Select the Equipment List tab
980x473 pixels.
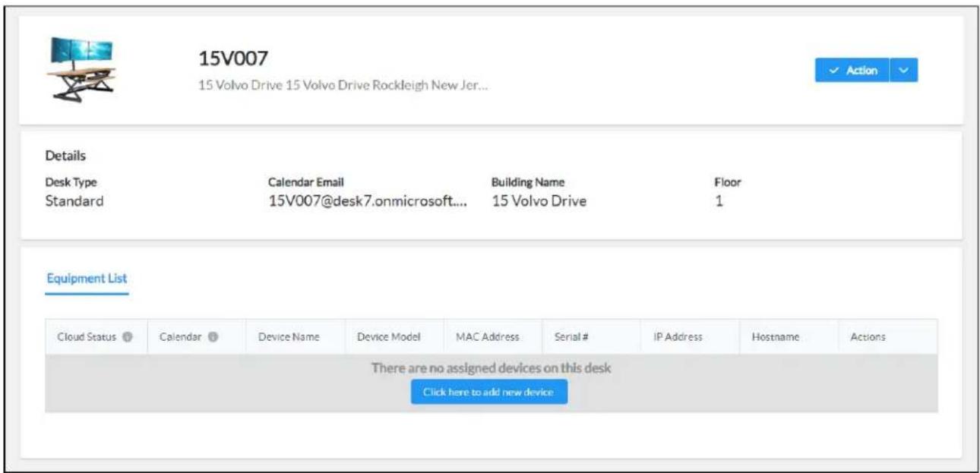(87, 279)
